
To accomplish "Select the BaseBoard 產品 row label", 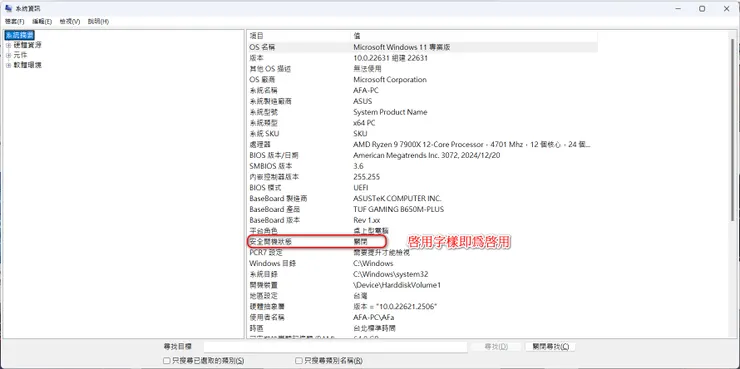I will tap(275, 210).
